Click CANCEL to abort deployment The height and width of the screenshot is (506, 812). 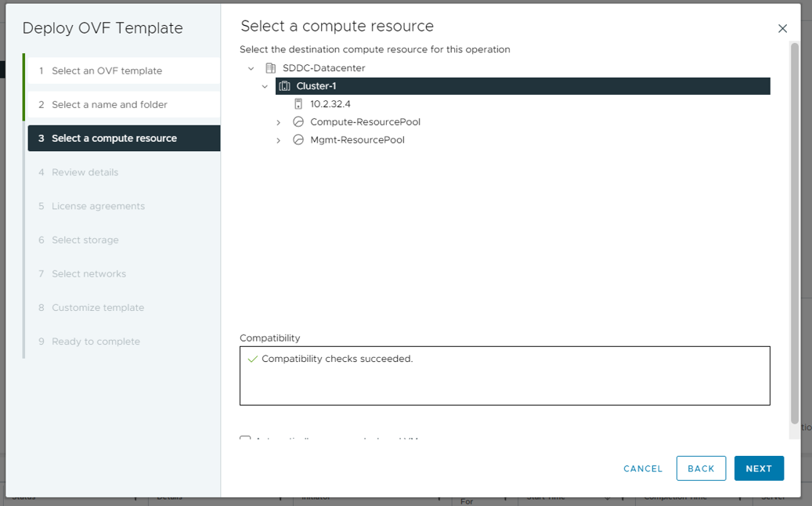pyautogui.click(x=643, y=468)
